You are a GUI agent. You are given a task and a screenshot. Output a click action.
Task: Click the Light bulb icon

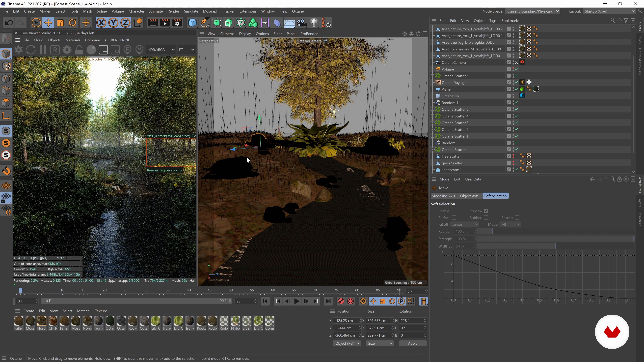pos(314,23)
